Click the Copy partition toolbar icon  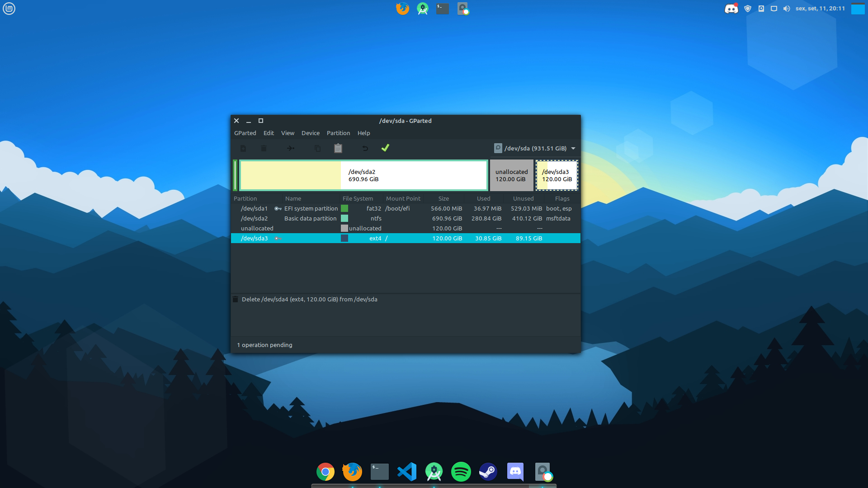317,148
